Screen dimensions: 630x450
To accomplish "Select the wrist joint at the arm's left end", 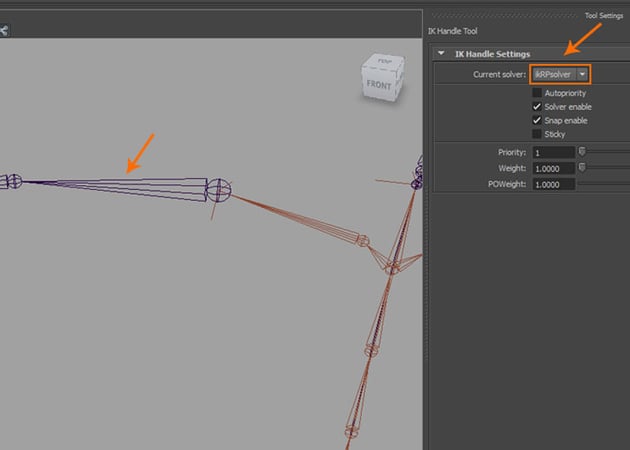I will (x=13, y=182).
